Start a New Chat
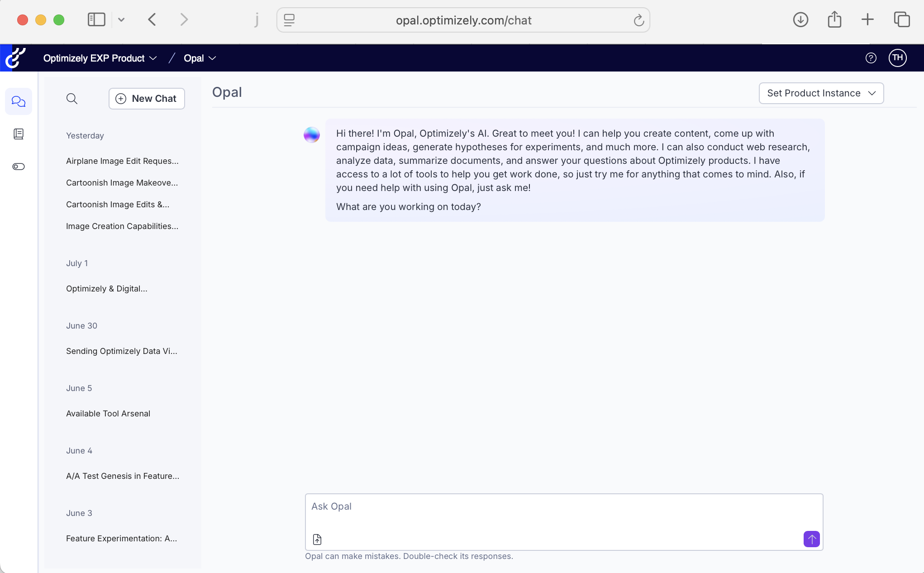The width and height of the screenshot is (924, 573). pos(147,98)
